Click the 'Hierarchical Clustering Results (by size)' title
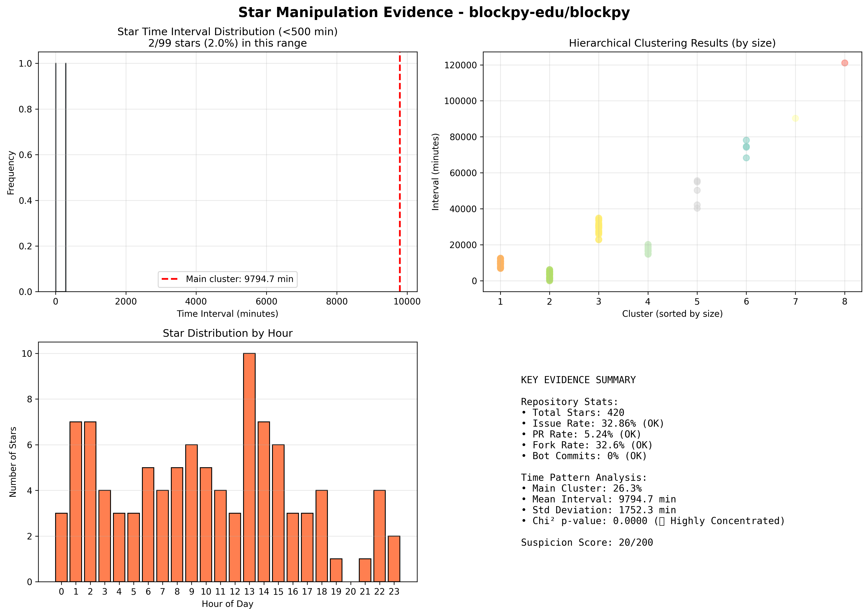Image resolution: width=868 pixels, height=615 pixels. (672, 43)
